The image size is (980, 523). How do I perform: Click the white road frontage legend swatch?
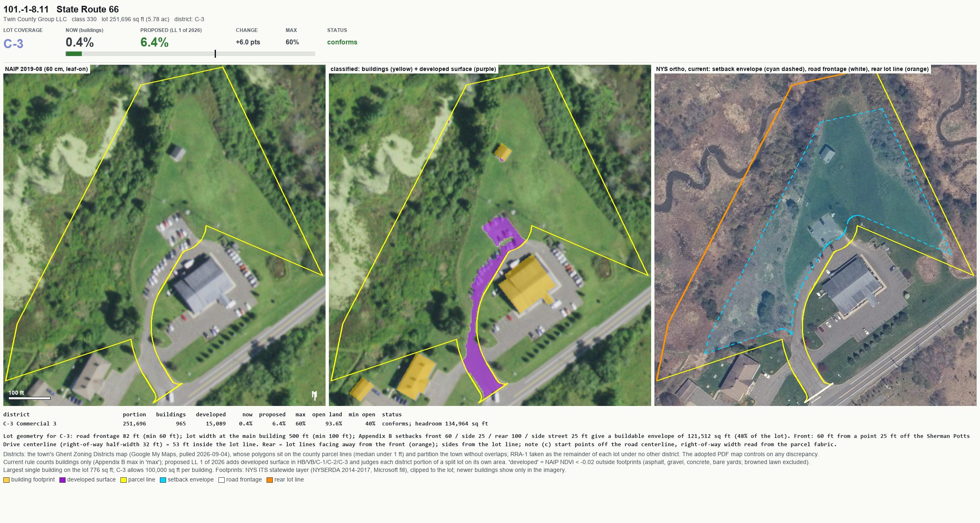(221, 480)
